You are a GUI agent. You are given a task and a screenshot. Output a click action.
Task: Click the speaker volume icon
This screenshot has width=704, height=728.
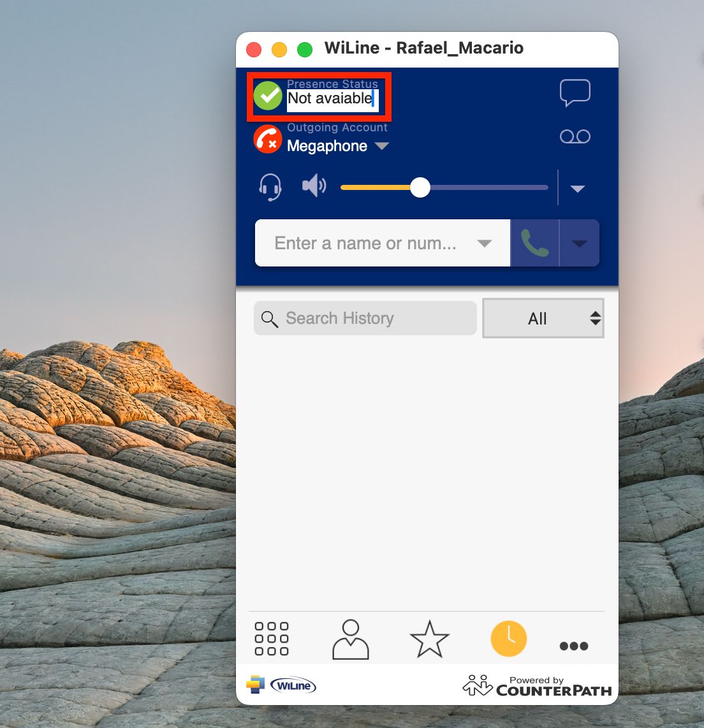click(x=312, y=186)
